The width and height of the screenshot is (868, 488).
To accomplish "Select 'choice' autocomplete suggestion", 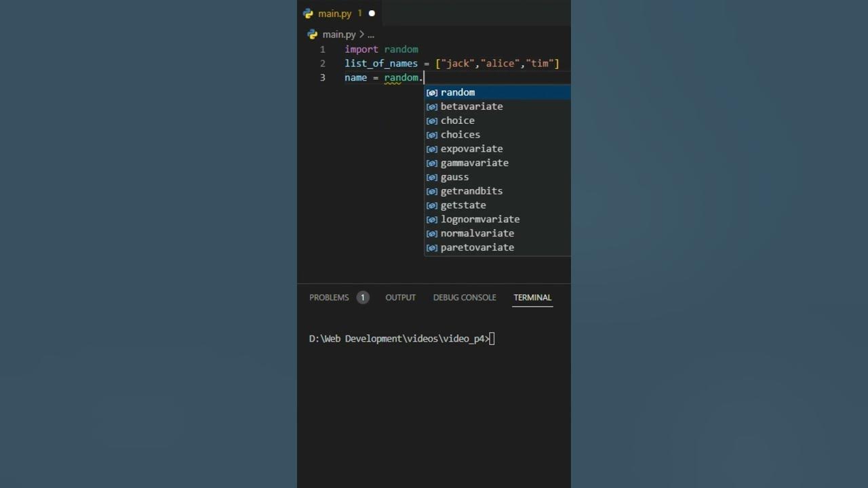I will [x=498, y=121].
